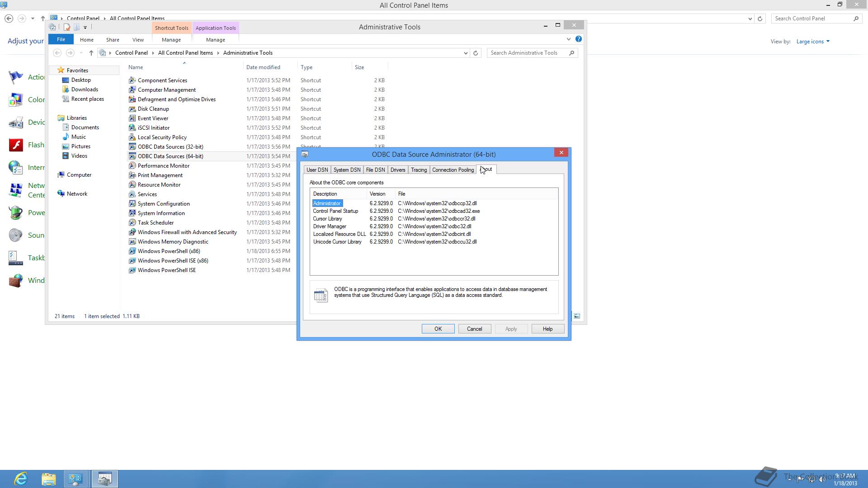
Task: Switch to the Connection Pooling tab
Action: coord(453,170)
